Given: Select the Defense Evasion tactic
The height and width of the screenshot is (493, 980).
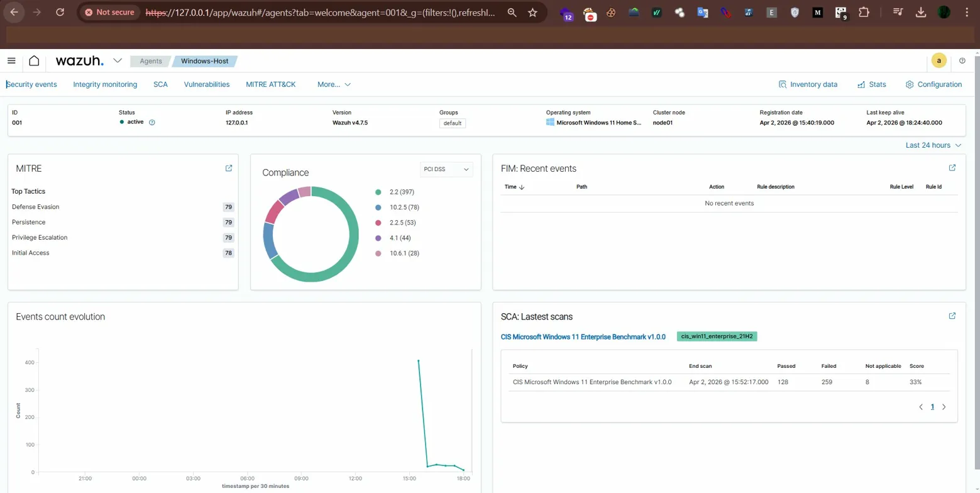Looking at the screenshot, I should point(35,206).
